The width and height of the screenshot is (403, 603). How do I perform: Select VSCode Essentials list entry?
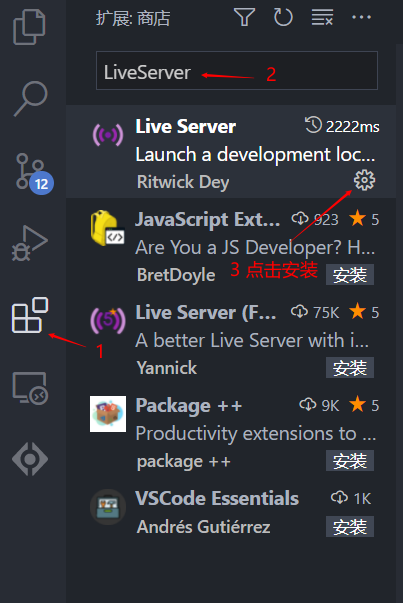click(231, 512)
